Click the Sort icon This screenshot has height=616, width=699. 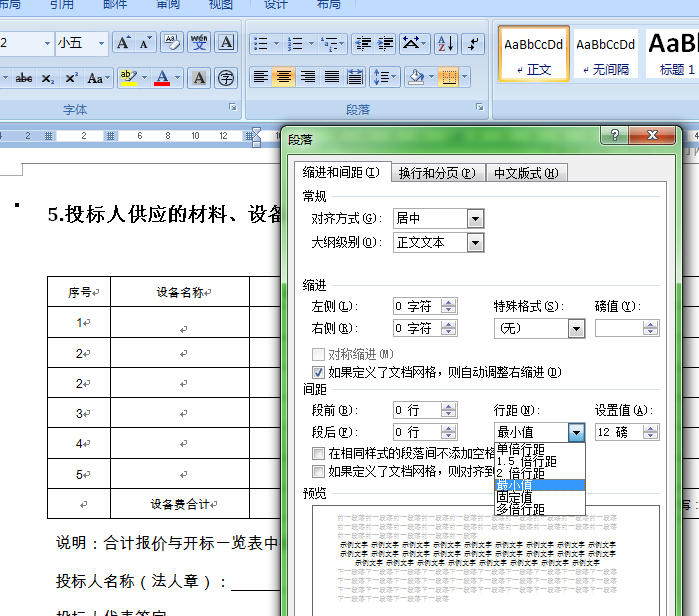pos(446,44)
